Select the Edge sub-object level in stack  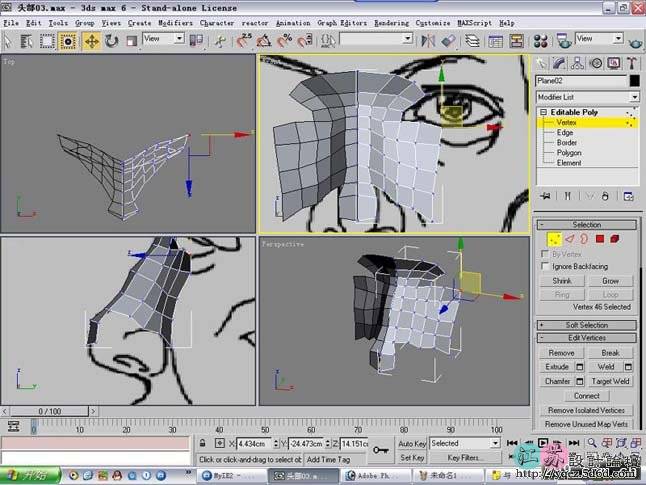[565, 133]
